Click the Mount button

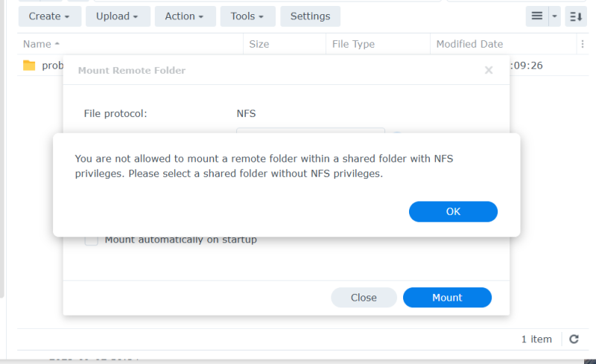447,298
